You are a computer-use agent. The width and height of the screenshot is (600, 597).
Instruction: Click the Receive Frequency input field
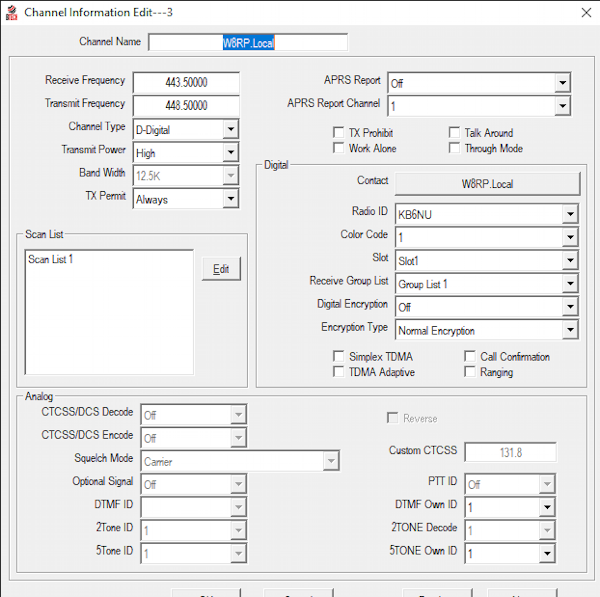[185, 82]
